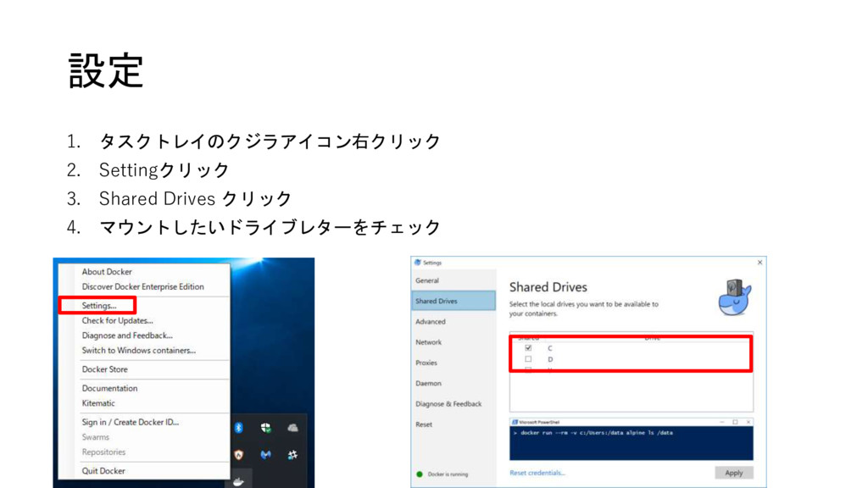Click the Docker icon in Settings title bar
Viewport: 868px width, 488px height.
(x=418, y=263)
